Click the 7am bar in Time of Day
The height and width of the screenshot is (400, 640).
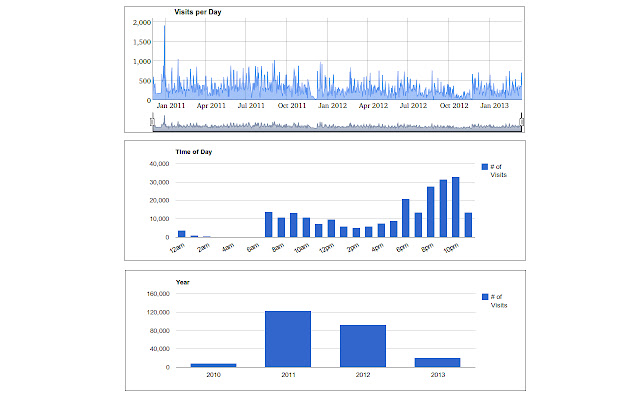(269, 225)
